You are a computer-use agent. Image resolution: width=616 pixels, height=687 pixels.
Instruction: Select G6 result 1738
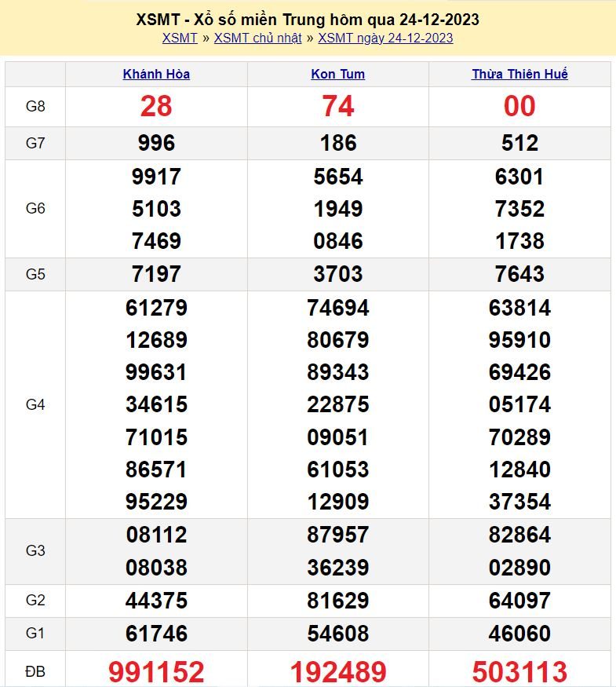point(519,241)
